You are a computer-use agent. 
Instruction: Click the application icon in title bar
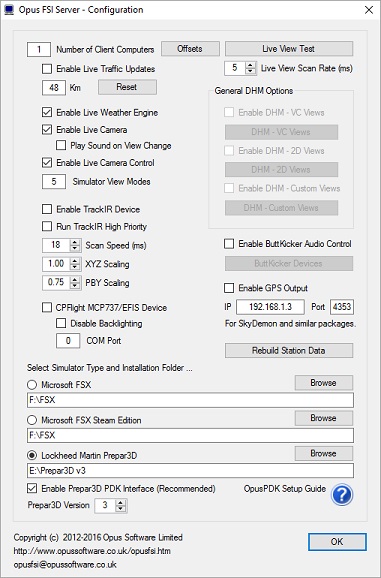point(8,10)
